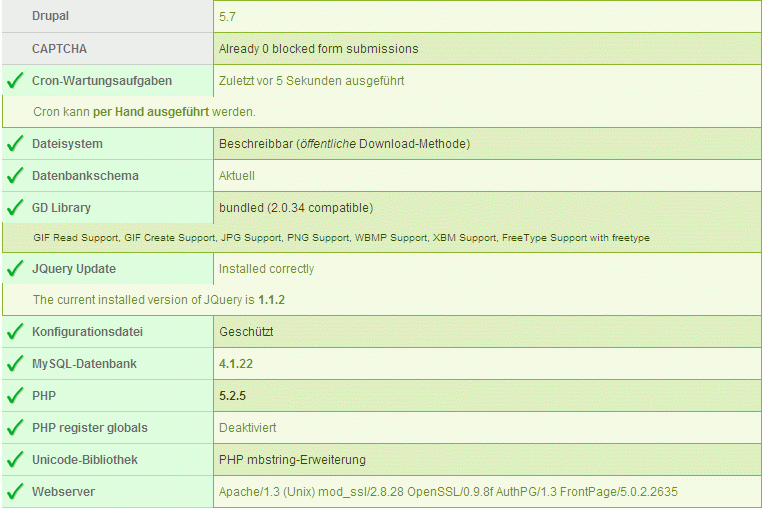
Task: Click the checkmark icon for Datenbankschema
Action: [x=16, y=176]
